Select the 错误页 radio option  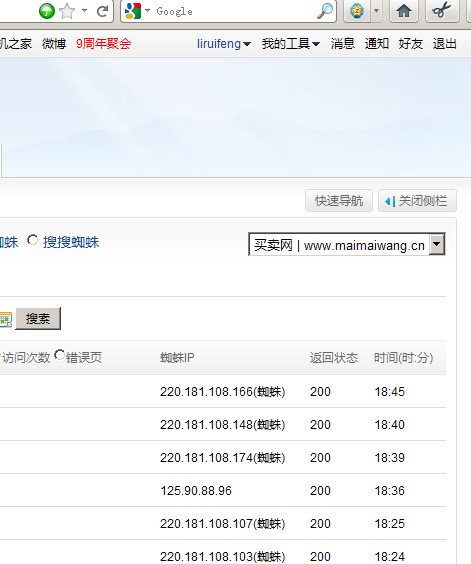coord(59,355)
